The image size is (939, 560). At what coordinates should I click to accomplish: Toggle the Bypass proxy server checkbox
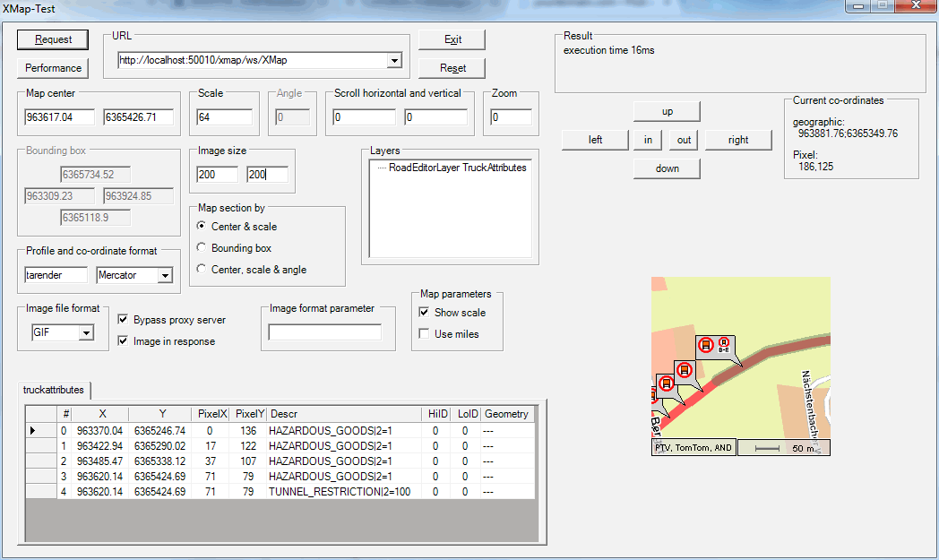(x=125, y=320)
